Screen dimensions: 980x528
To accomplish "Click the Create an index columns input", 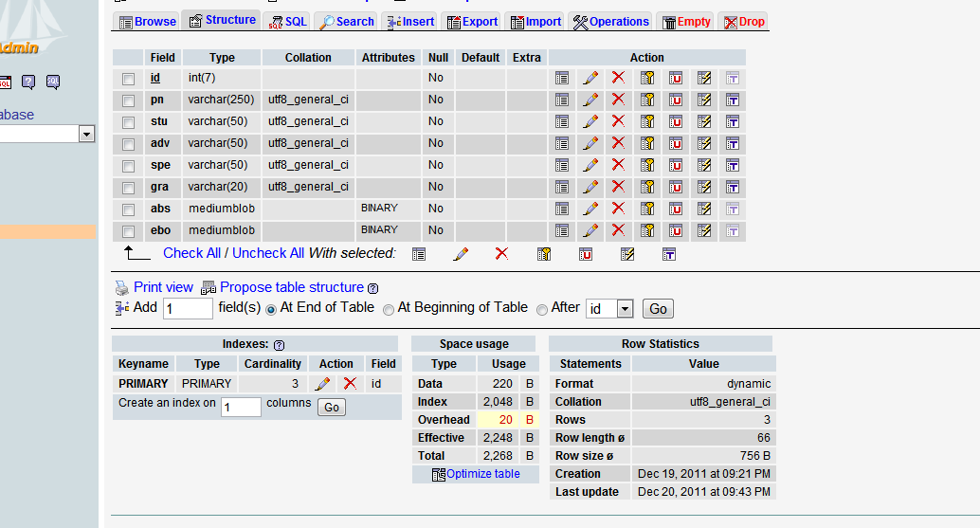I will click(241, 407).
